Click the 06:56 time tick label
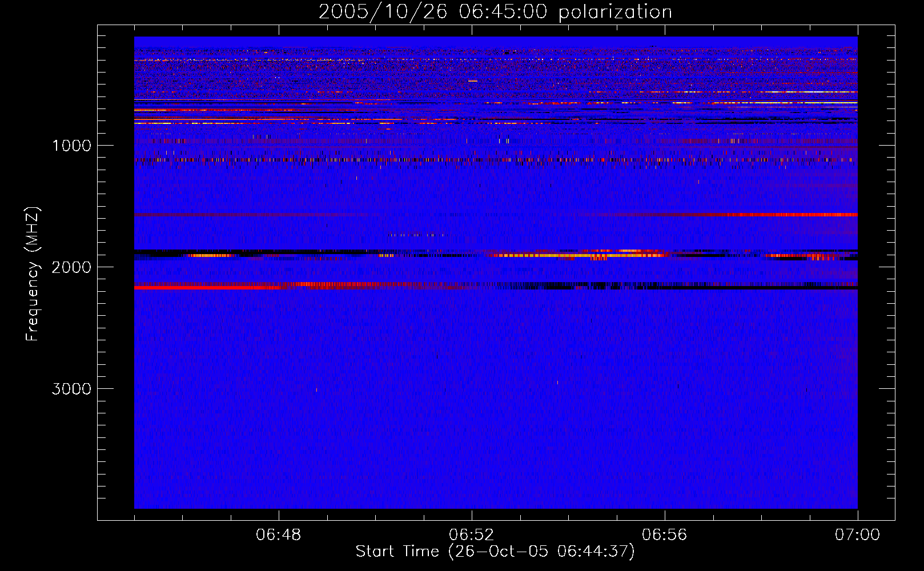The image size is (924, 571). (x=664, y=535)
